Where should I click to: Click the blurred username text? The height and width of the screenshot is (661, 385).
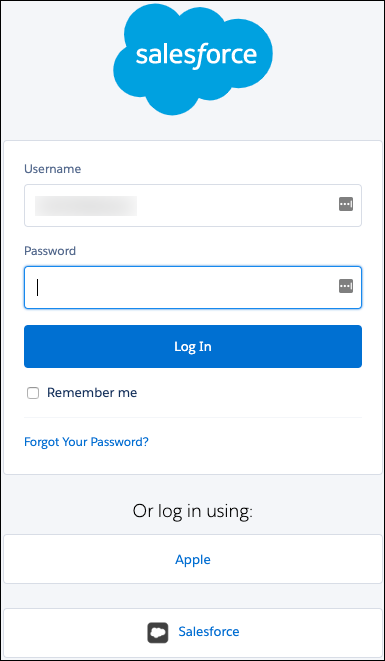86,206
